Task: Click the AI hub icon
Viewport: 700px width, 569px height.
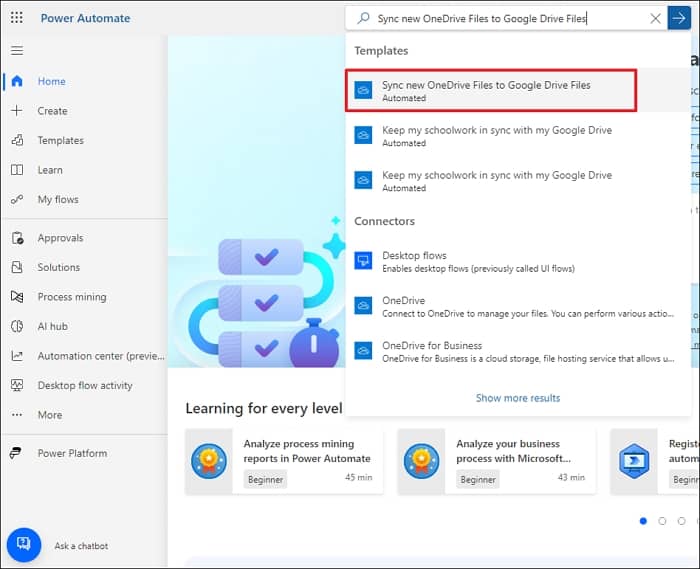Action: pos(17,326)
